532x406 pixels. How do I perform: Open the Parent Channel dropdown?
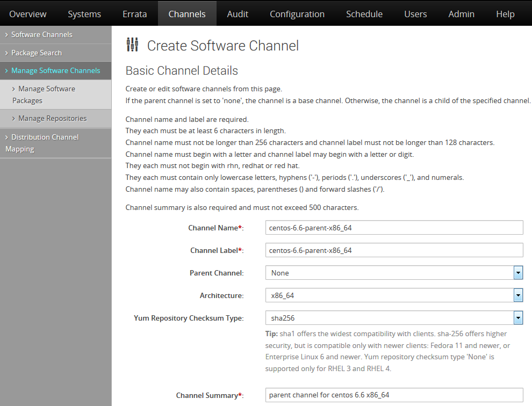pyautogui.click(x=394, y=273)
